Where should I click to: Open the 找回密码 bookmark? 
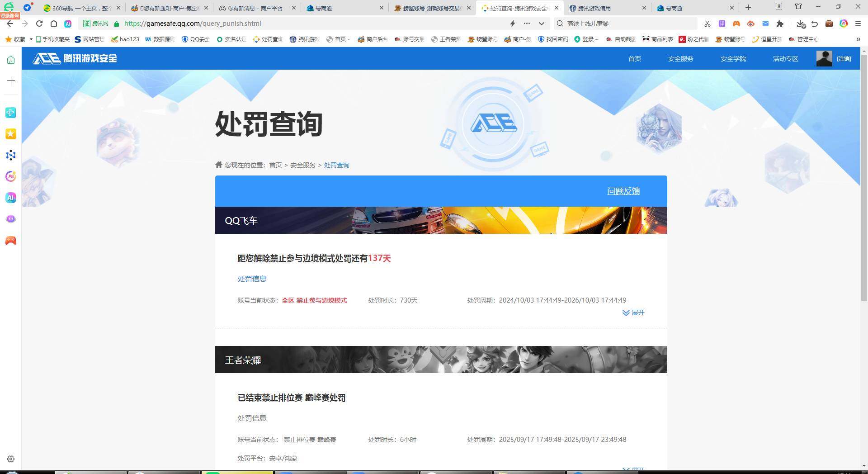[x=553, y=39]
